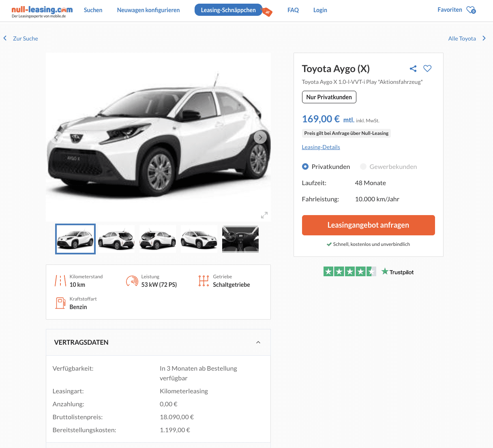Expand car image to fullscreen
Image resolution: width=493 pixels, height=448 pixels.
[x=264, y=215]
